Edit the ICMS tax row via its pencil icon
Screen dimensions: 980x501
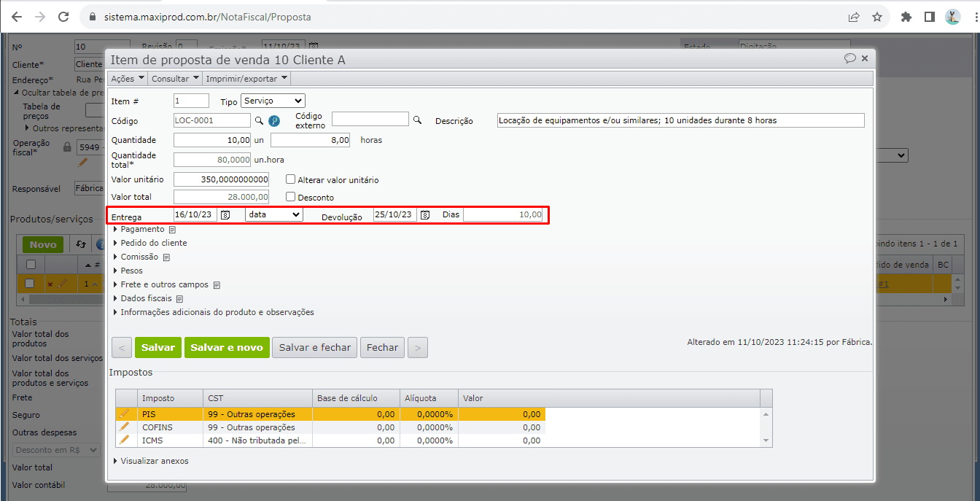pyautogui.click(x=124, y=440)
